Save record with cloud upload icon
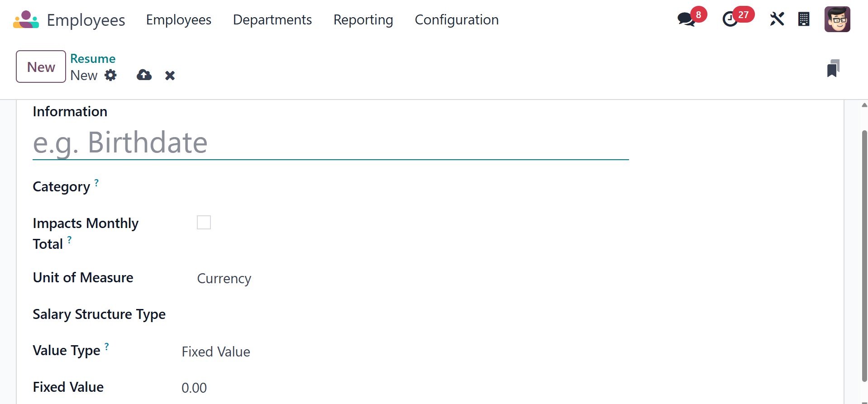868x404 pixels. [x=144, y=75]
